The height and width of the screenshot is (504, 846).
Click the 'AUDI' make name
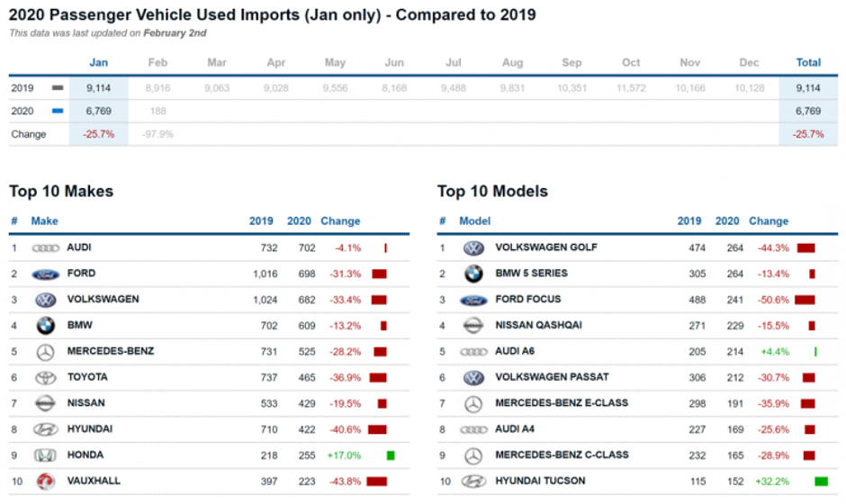point(79,247)
